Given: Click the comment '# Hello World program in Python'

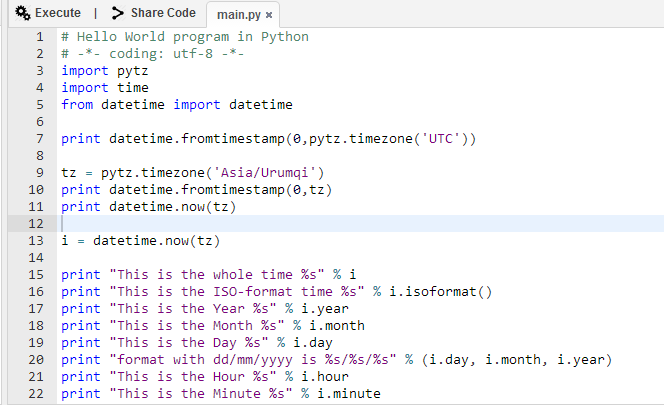Looking at the screenshot, I should [185, 37].
